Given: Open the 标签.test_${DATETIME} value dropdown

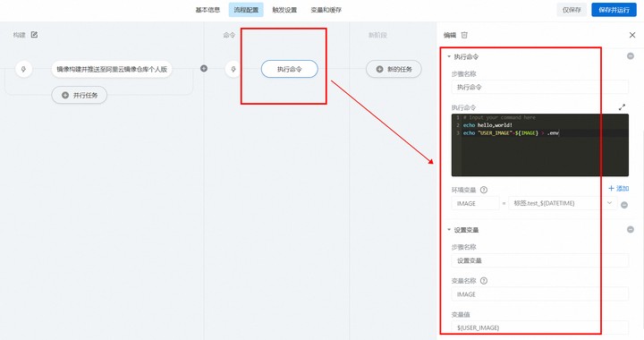Looking at the screenshot, I should (563, 203).
